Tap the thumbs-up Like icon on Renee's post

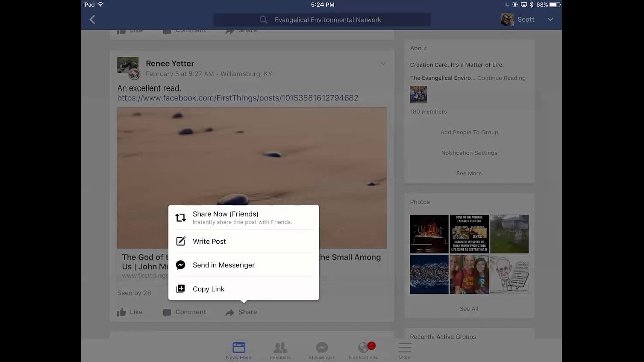point(122,312)
